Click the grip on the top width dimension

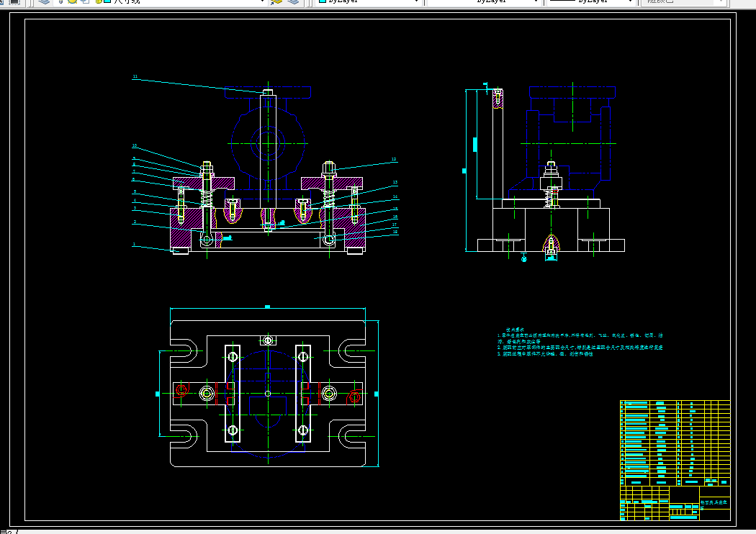[268, 307]
